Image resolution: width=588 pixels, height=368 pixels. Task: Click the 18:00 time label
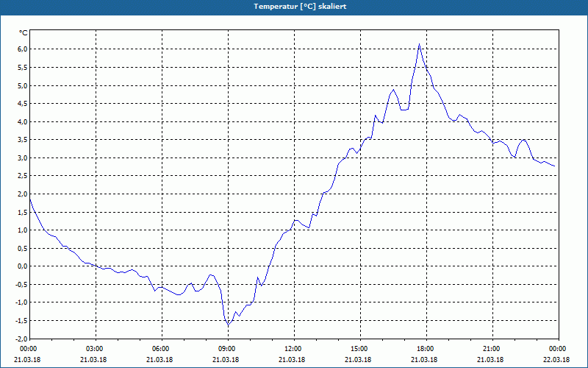(x=426, y=349)
